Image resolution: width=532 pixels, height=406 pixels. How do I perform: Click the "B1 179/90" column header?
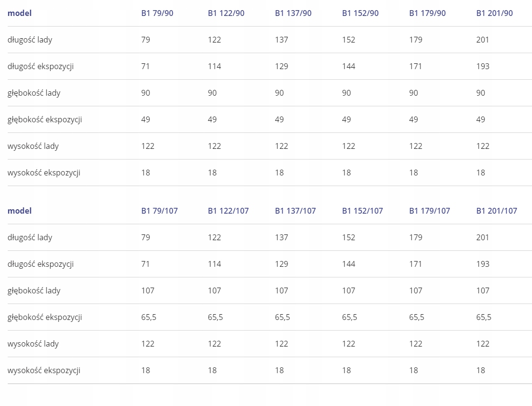427,13
